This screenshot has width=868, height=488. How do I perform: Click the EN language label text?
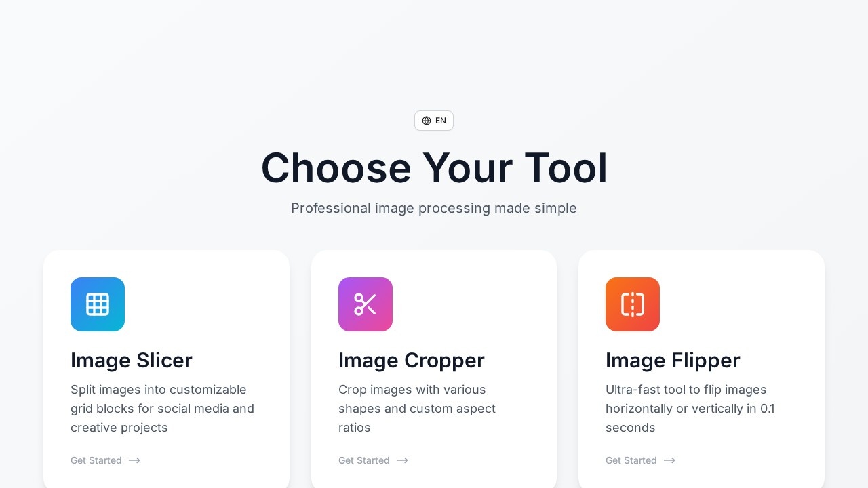[441, 121]
